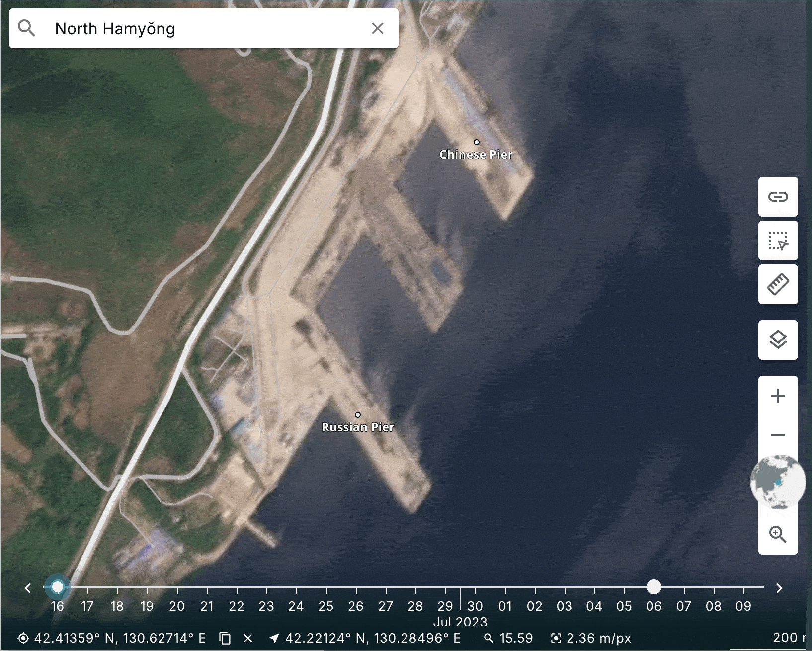Jump the timeline to date 20
The width and height of the screenshot is (812, 651).
pos(177,606)
